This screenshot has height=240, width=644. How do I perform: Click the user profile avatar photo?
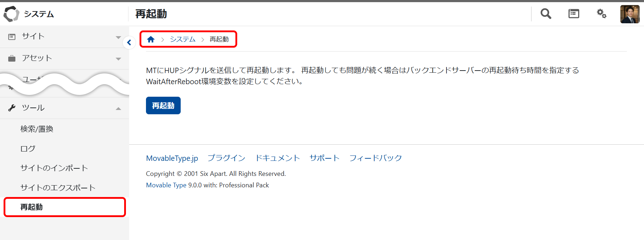[x=630, y=14]
